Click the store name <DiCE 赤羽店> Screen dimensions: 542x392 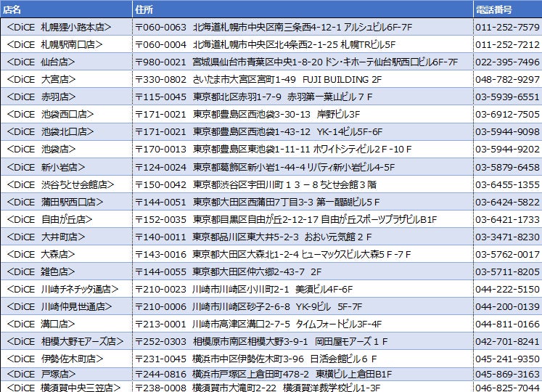pos(41,97)
